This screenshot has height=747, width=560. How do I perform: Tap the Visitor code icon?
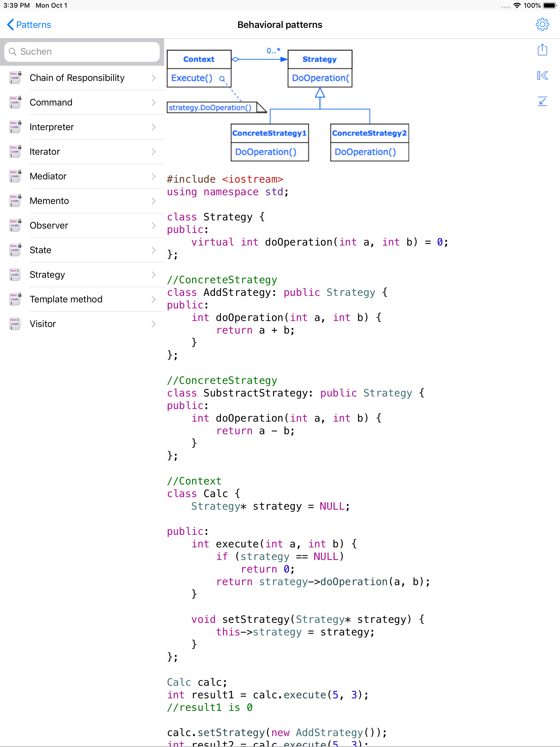(15, 324)
